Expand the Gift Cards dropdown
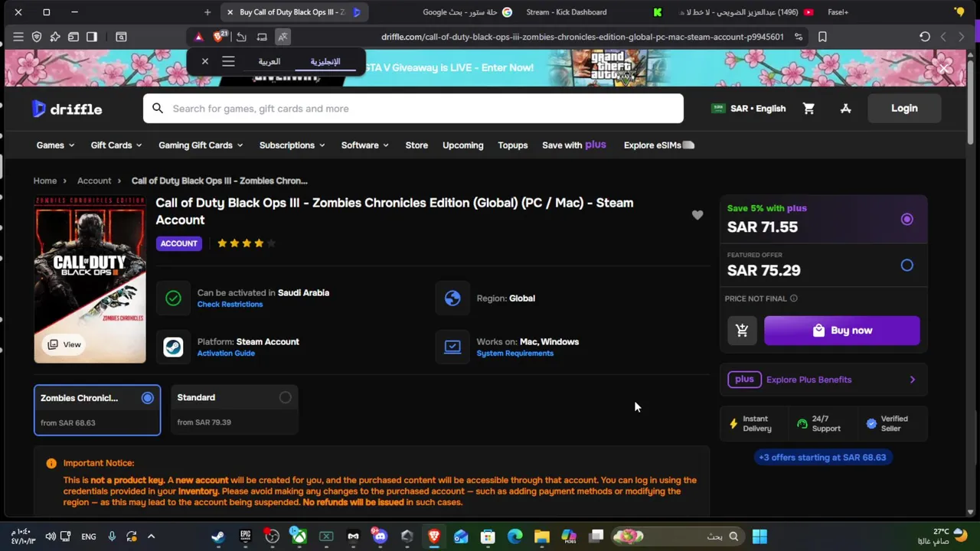Viewport: 980px width, 551px height. pos(116,145)
